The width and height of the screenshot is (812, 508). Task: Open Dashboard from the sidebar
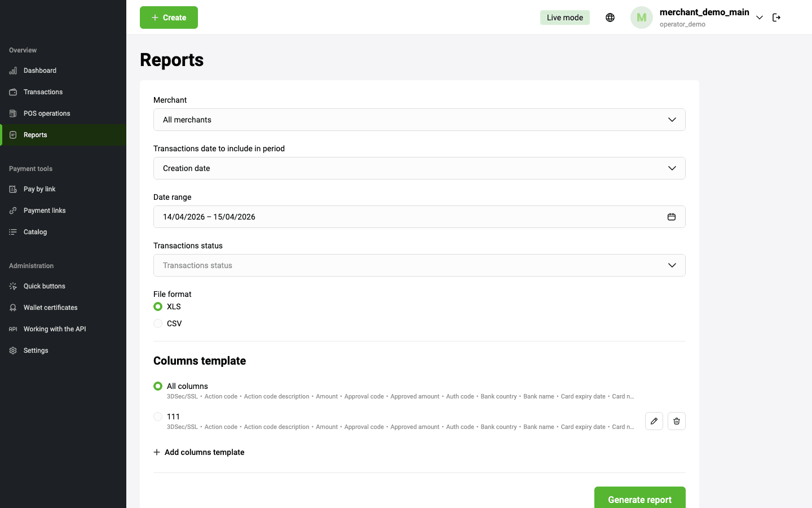coord(40,71)
